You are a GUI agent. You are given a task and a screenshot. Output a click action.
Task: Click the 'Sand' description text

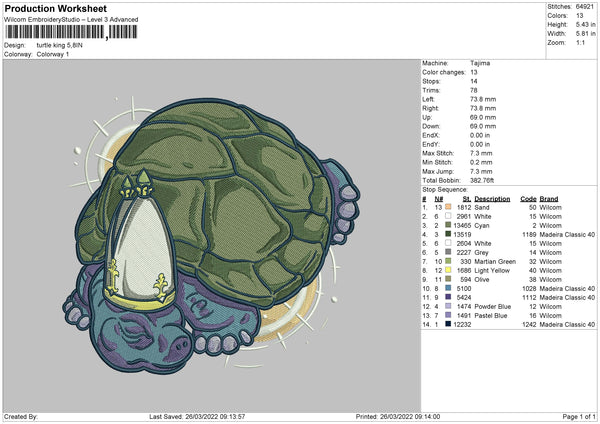(x=482, y=207)
